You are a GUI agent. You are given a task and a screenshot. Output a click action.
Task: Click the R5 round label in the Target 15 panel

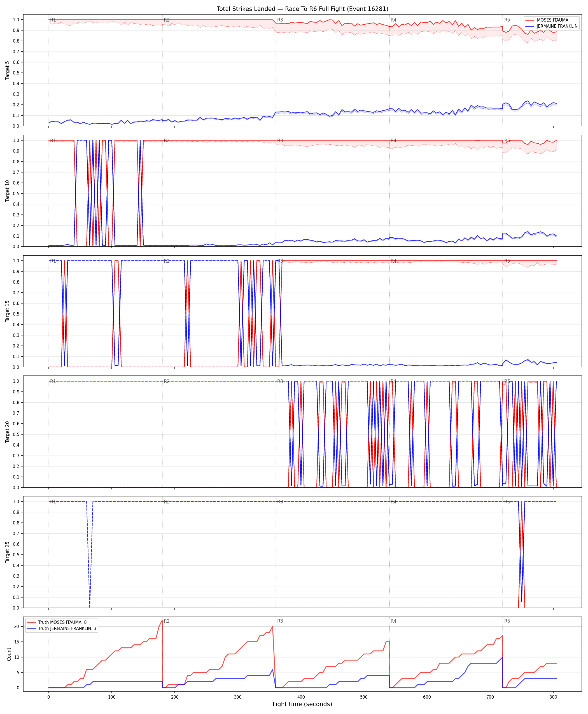pyautogui.click(x=507, y=261)
